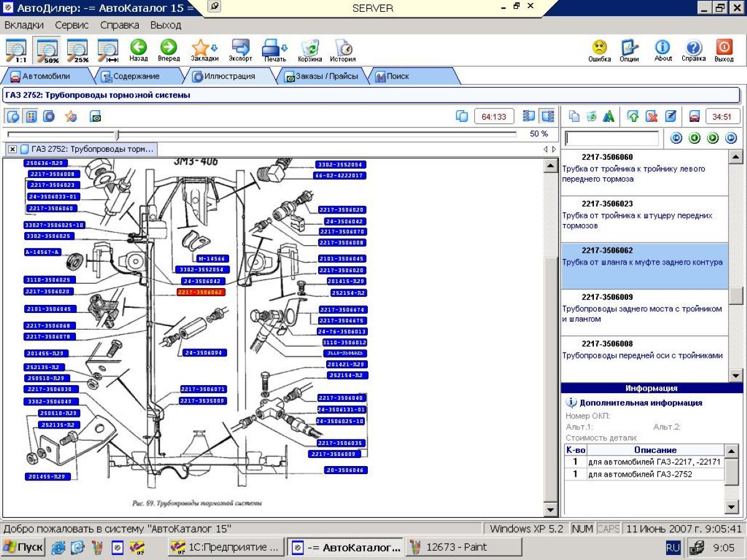Switch to the Содержание tab

(x=136, y=77)
